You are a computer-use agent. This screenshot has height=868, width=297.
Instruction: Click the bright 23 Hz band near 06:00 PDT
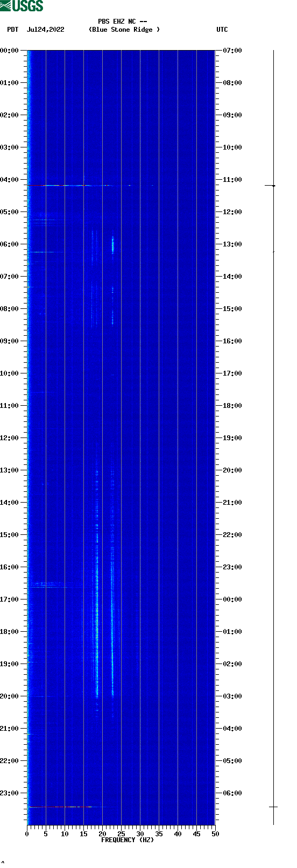112,244
